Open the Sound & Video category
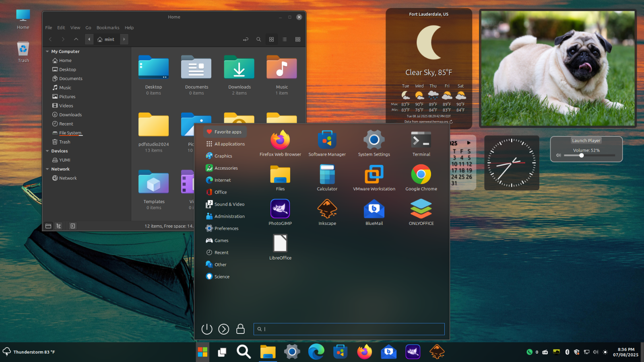The width and height of the screenshot is (644, 362). (225, 204)
